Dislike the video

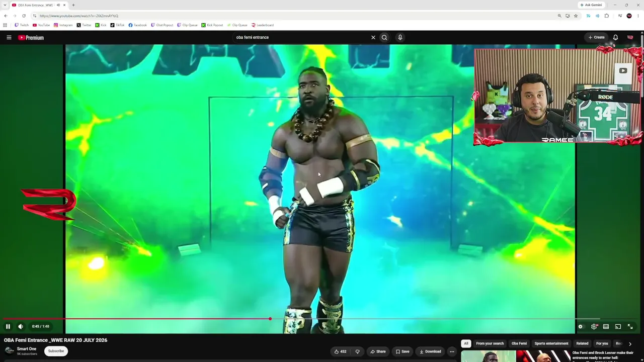point(358,351)
